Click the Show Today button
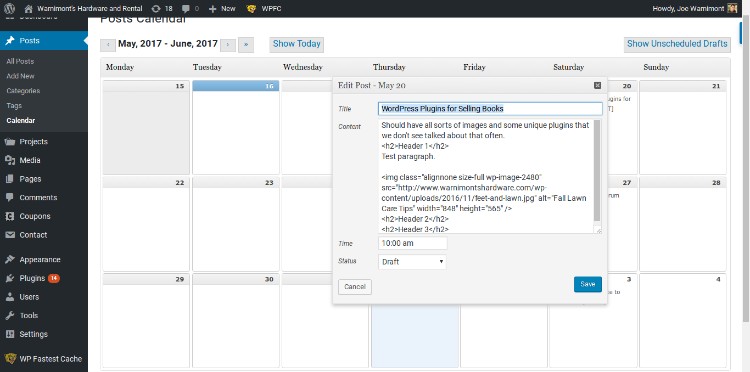 [297, 44]
